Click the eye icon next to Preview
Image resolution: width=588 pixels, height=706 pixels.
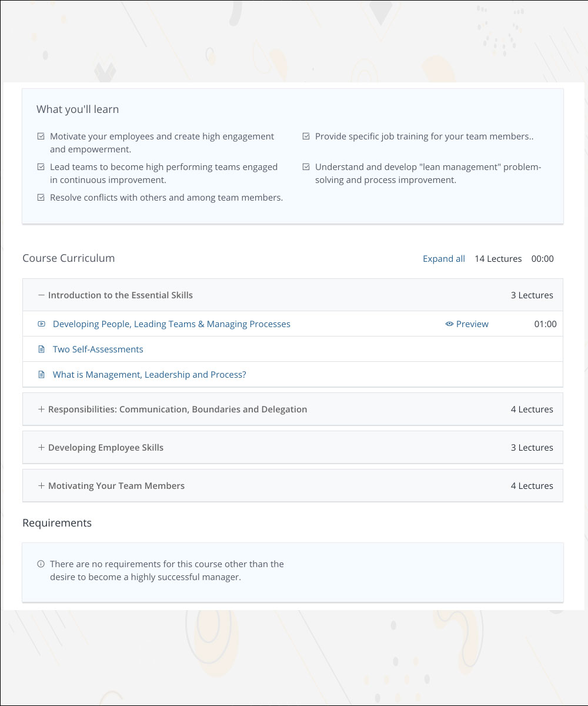click(449, 324)
